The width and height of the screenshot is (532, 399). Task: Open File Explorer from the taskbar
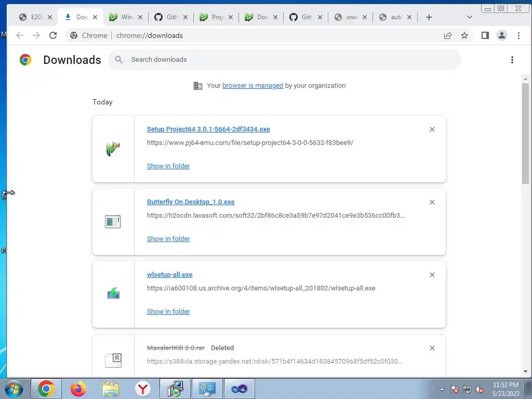coord(111,389)
